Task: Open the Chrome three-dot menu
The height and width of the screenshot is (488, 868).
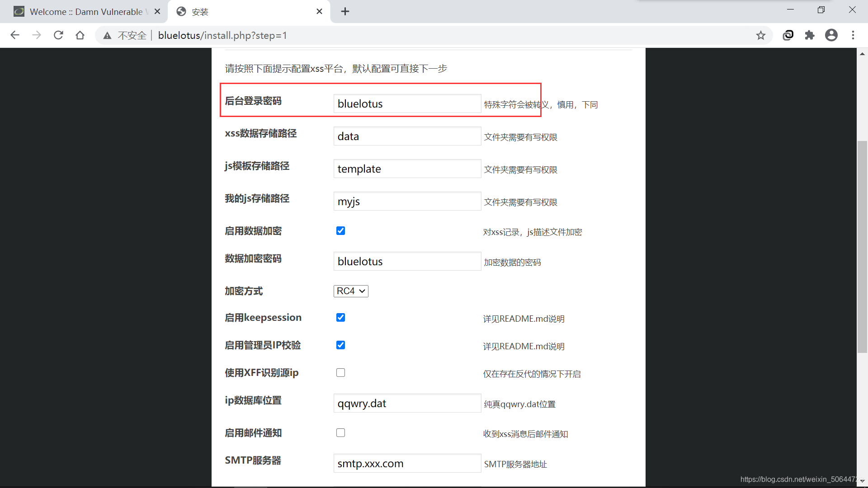Action: [853, 35]
